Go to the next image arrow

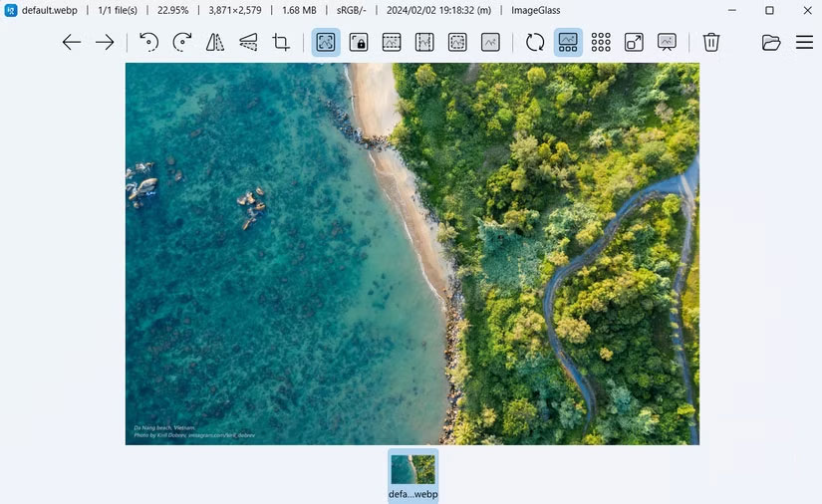(x=105, y=42)
